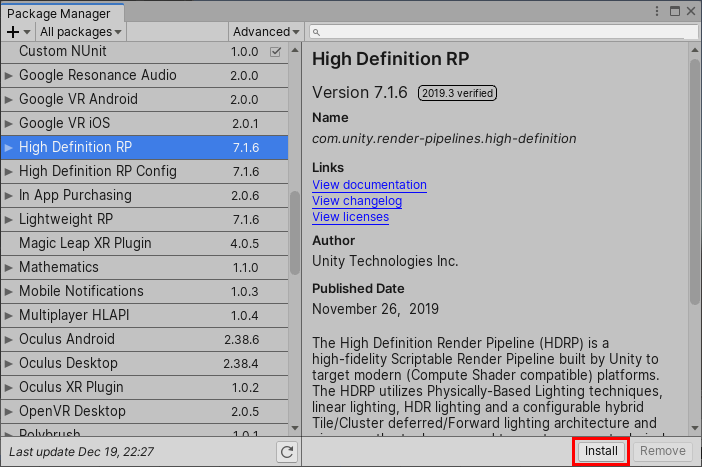The height and width of the screenshot is (467, 702).
Task: Expand Google VR Android versions
Action: click(x=9, y=99)
